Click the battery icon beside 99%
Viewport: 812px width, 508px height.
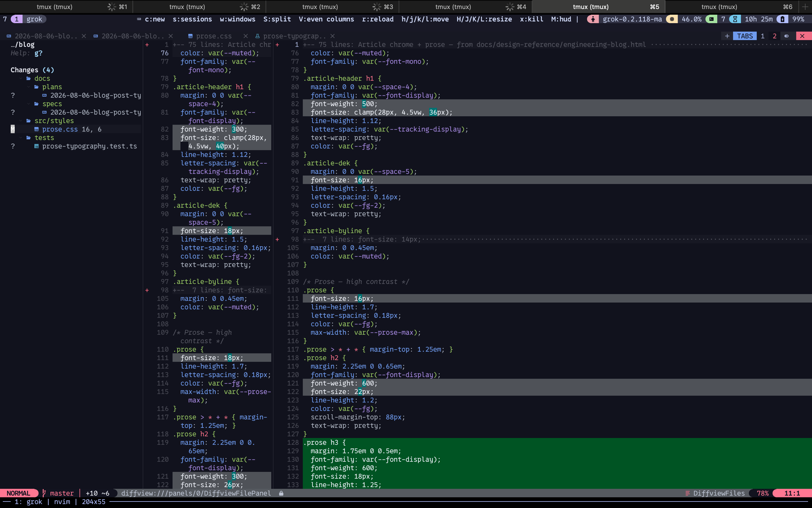(782, 19)
